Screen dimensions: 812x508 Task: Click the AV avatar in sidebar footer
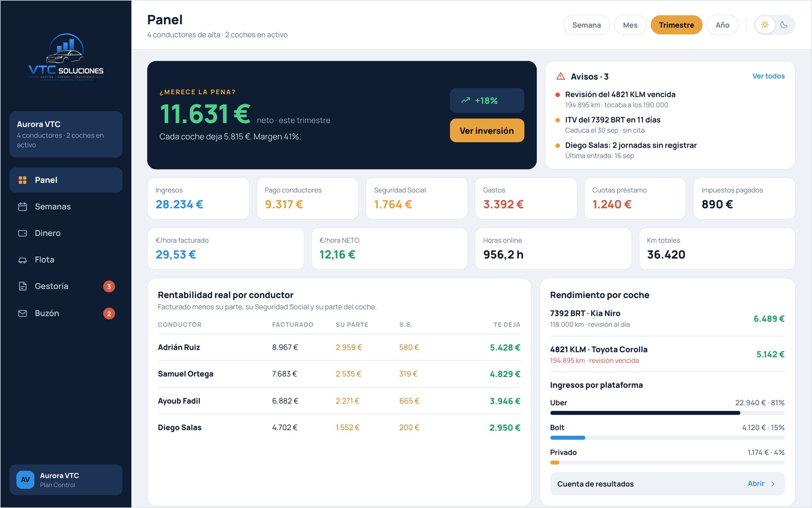coord(25,480)
